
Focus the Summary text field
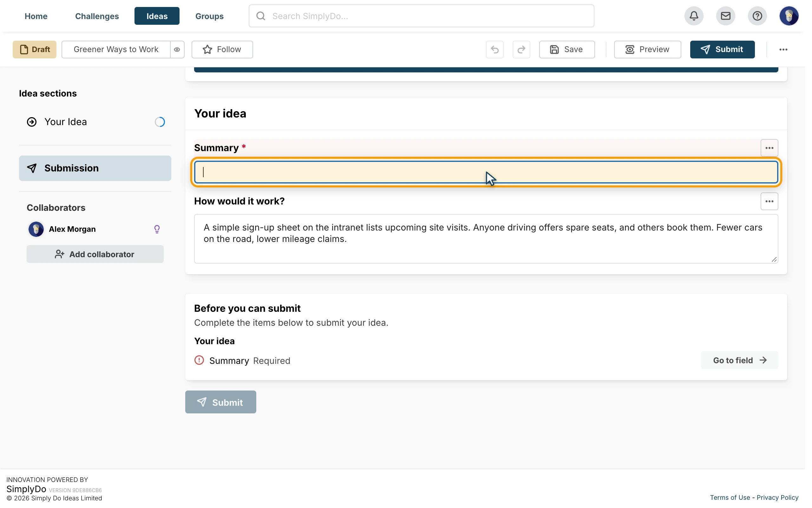(x=486, y=172)
